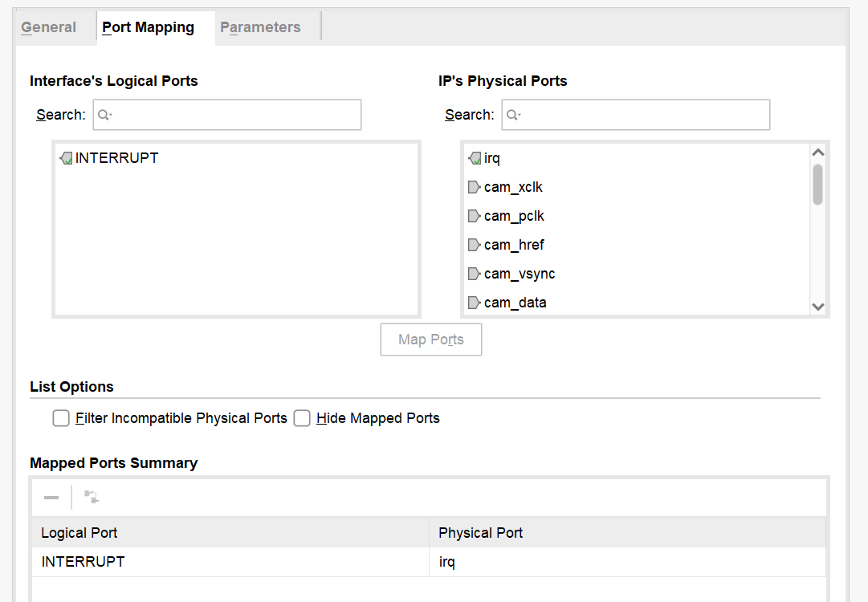Open the Parameters tab
This screenshot has height=602, width=868.
pos(260,27)
